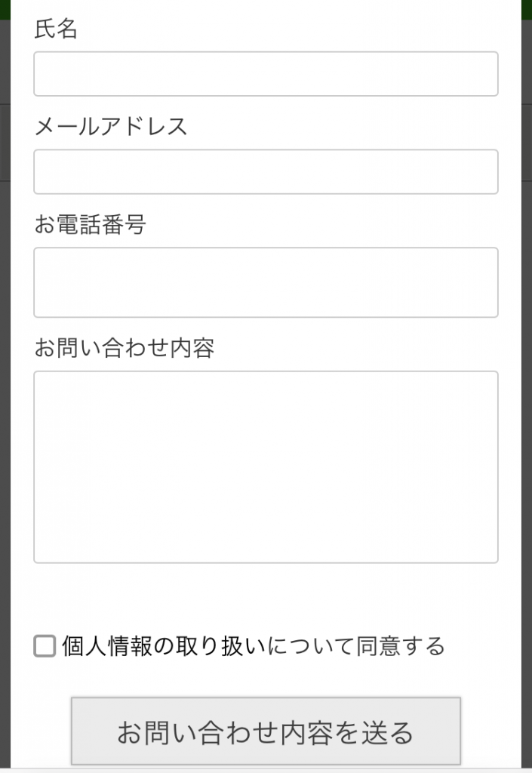Focus the メールアドレス email input field

pyautogui.click(x=266, y=172)
